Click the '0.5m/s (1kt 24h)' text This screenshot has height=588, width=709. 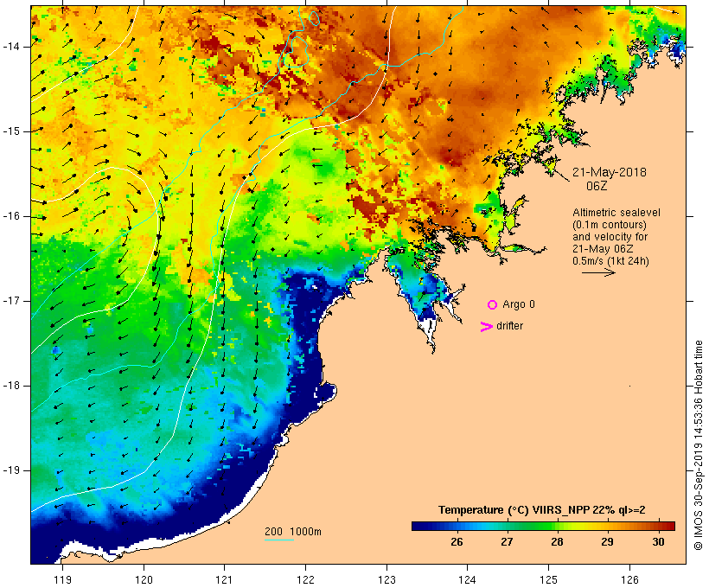[x=610, y=261]
